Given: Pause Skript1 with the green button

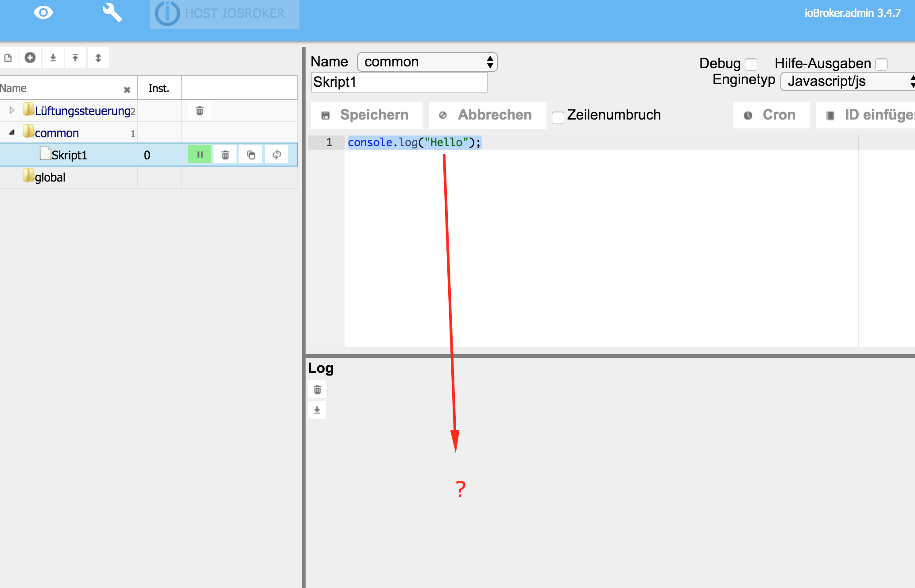Looking at the screenshot, I should click(x=199, y=155).
